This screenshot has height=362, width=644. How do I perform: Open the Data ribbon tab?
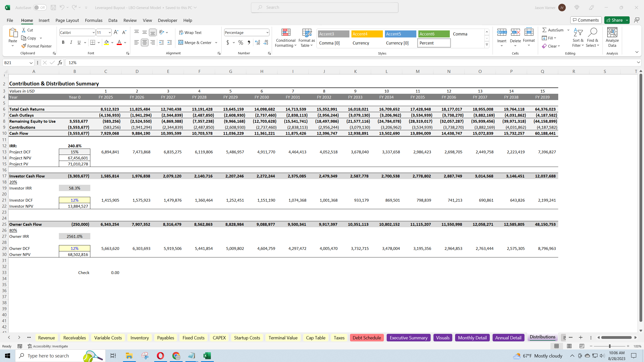tap(113, 20)
